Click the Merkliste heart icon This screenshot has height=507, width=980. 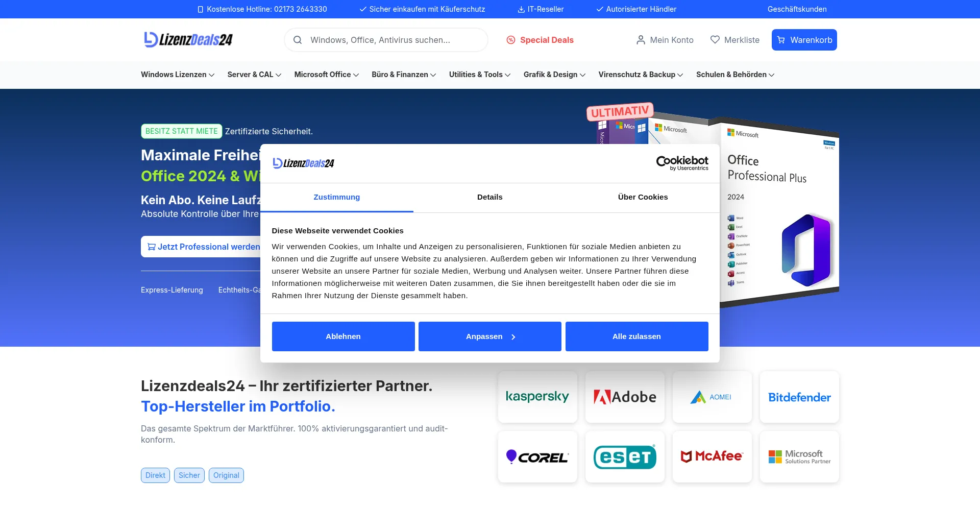[x=715, y=40]
